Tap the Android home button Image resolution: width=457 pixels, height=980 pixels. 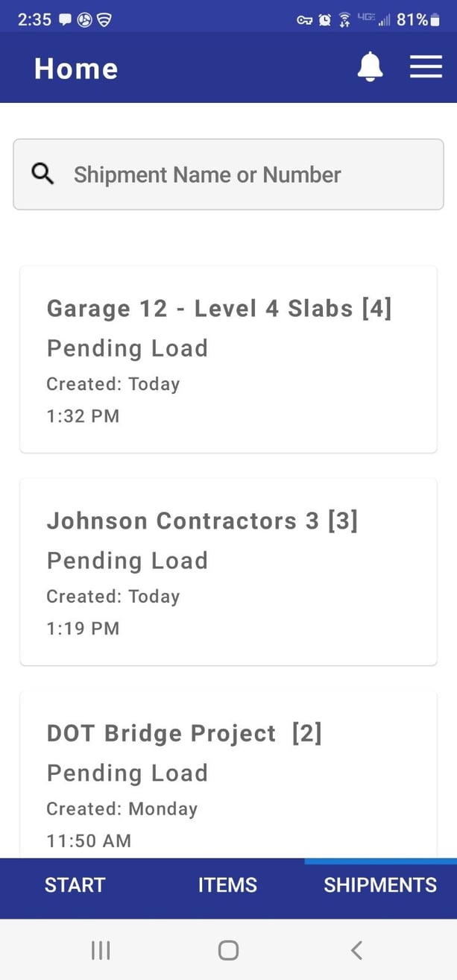(228, 949)
